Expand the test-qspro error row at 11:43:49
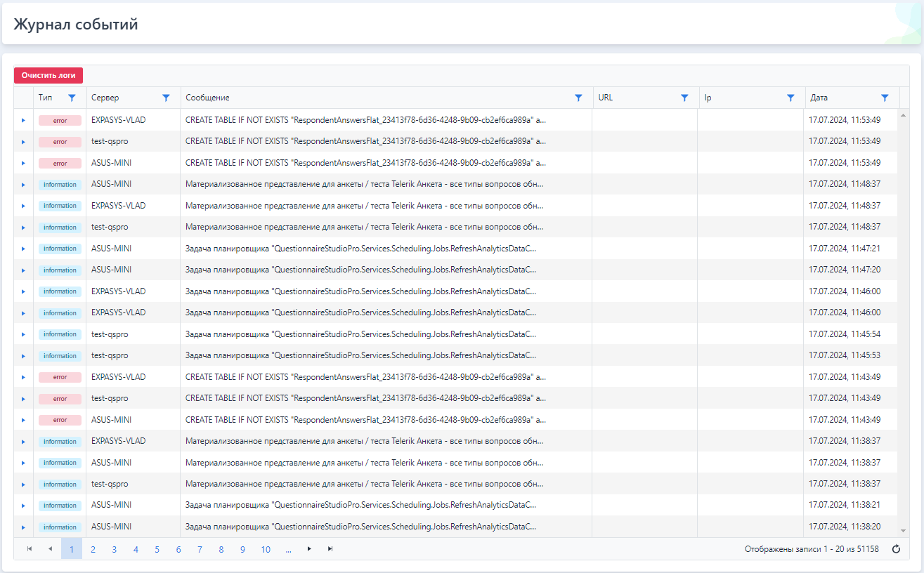The height and width of the screenshot is (573, 924). pyautogui.click(x=23, y=399)
